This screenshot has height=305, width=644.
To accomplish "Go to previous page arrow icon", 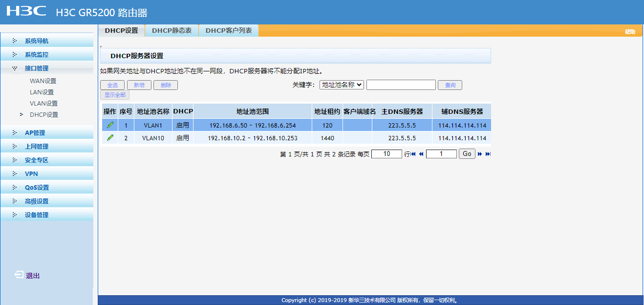I will 421,154.
